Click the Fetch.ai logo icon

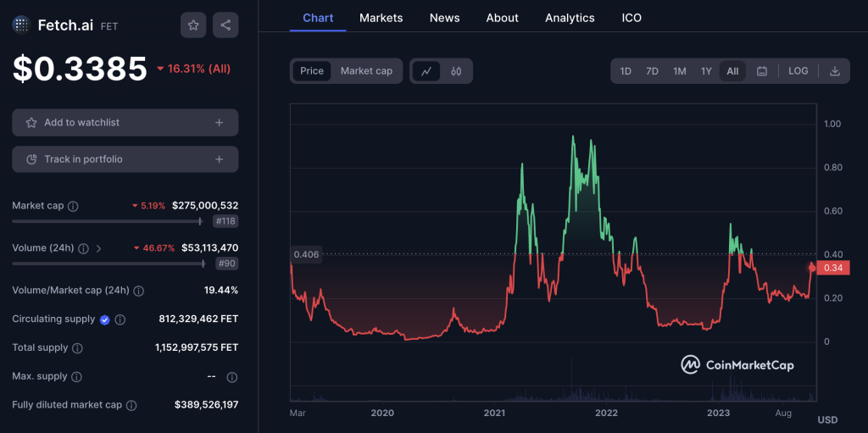tap(21, 25)
